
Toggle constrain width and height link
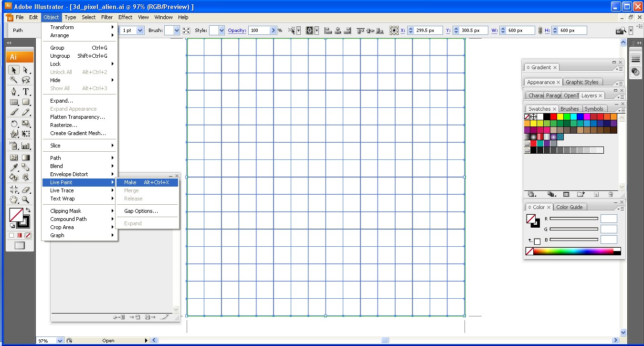540,31
